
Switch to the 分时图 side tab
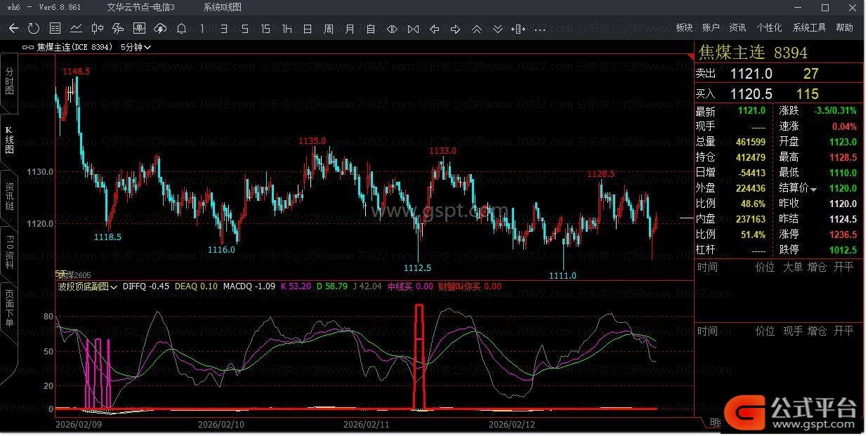(x=9, y=82)
